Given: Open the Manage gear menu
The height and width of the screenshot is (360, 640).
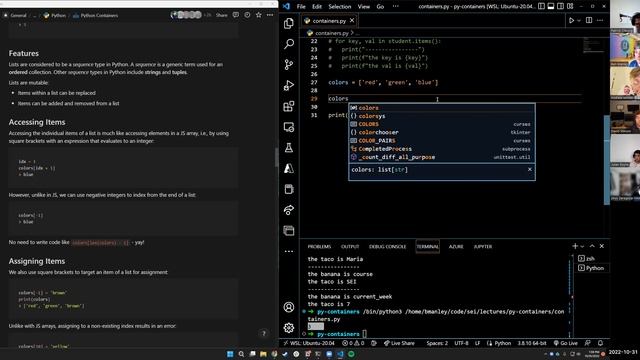Looking at the screenshot, I should click(x=289, y=327).
